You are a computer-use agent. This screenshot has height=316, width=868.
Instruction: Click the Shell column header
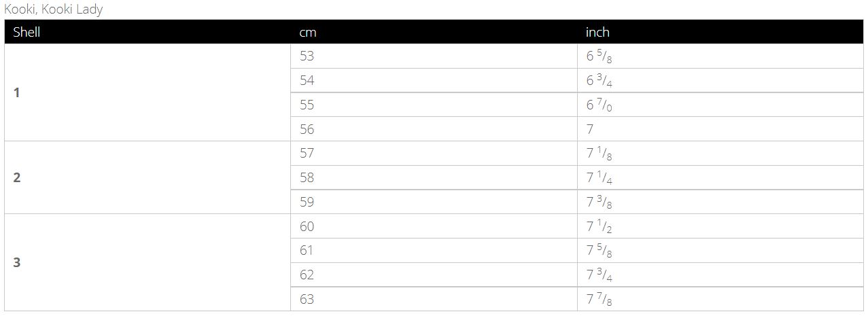click(x=27, y=32)
